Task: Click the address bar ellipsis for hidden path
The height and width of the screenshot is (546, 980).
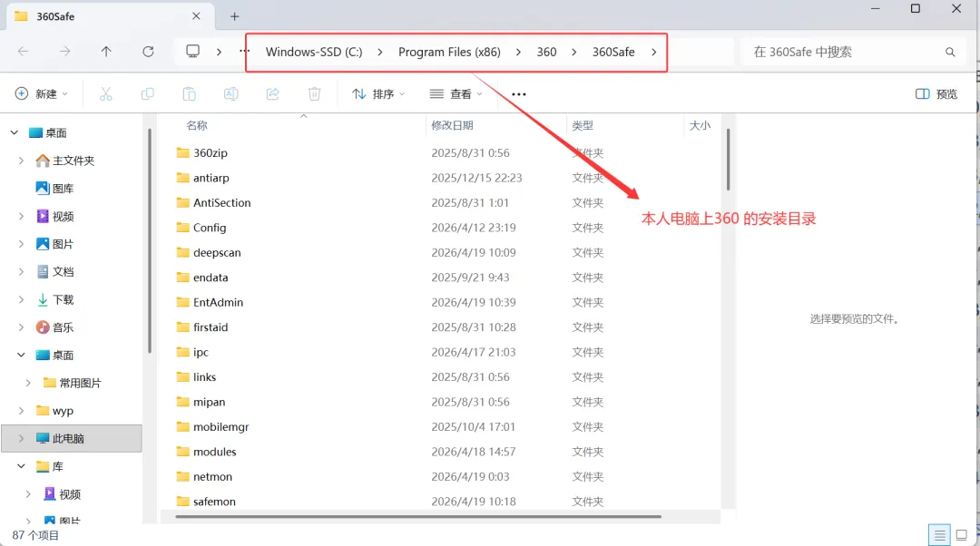Action: point(244,51)
